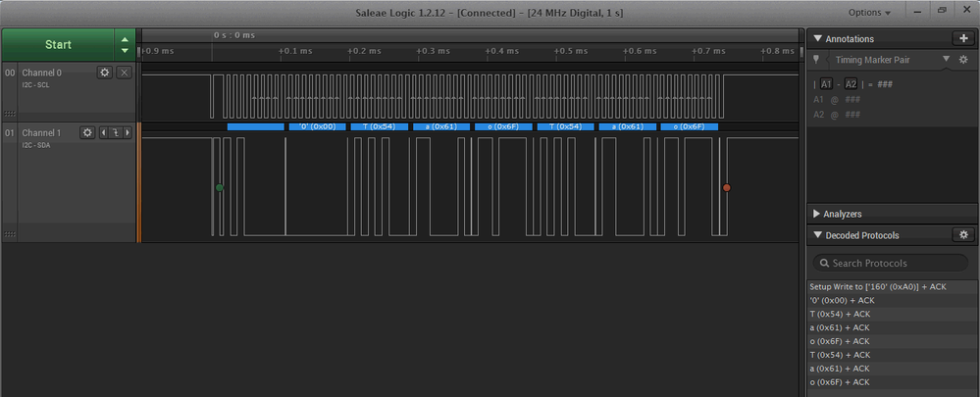This screenshot has width=980, height=397.
Task: Collapse the Annotations panel
Action: (x=817, y=38)
